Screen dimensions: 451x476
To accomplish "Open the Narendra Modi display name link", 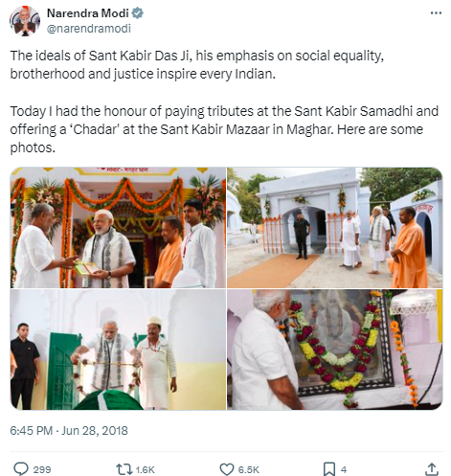I will coord(87,13).
